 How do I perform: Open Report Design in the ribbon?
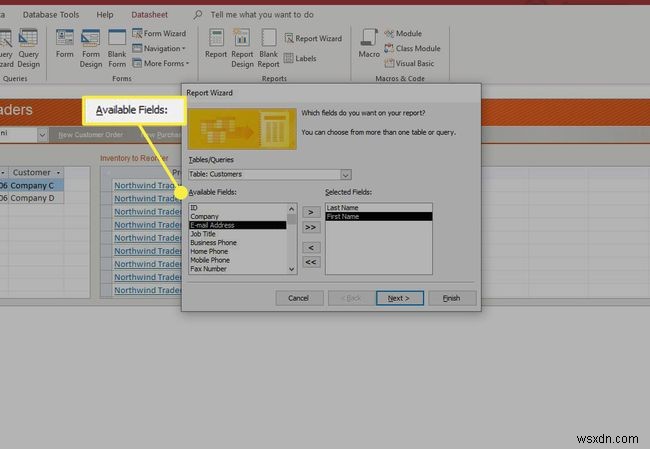[x=242, y=48]
